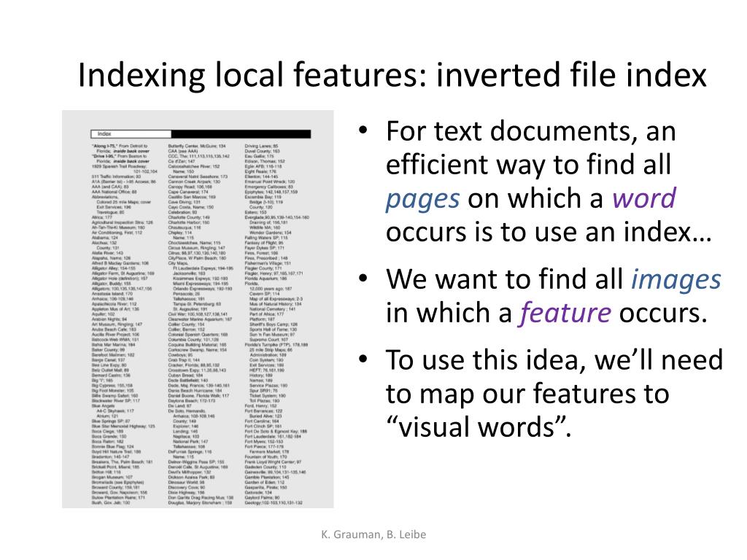Click the index entry "Canopy Road; 106,169"

pos(190,187)
